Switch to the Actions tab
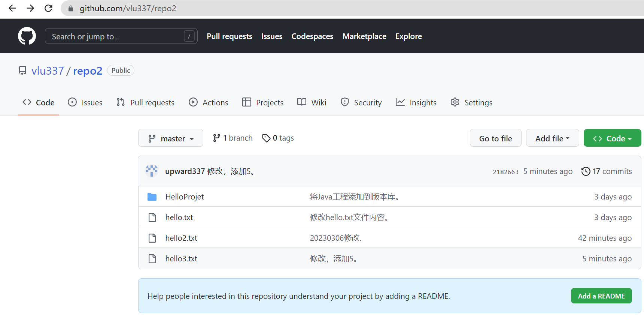Screen dimensions: 644x315 pyautogui.click(x=209, y=102)
